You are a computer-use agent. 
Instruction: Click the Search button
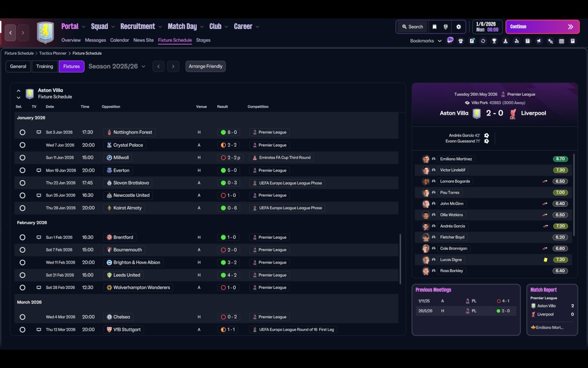click(412, 27)
